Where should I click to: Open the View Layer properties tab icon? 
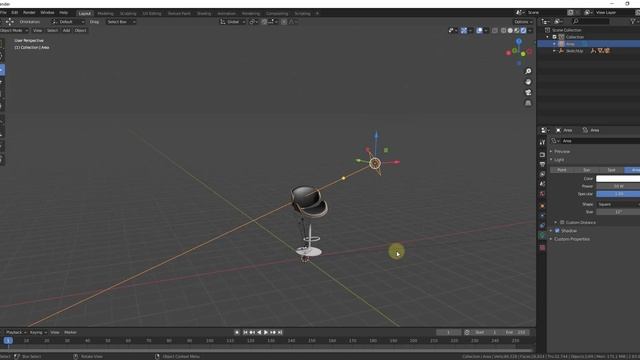click(x=542, y=174)
